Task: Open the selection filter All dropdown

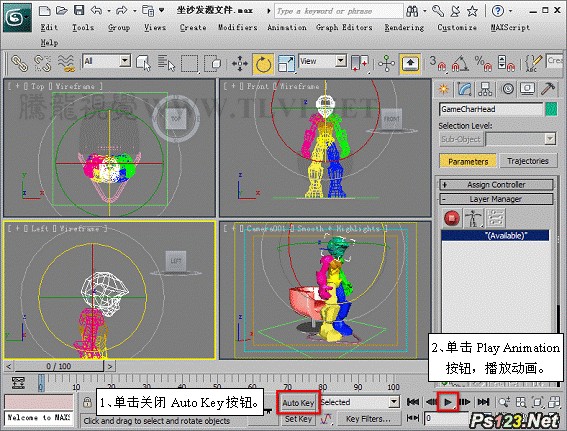Action: click(125, 61)
